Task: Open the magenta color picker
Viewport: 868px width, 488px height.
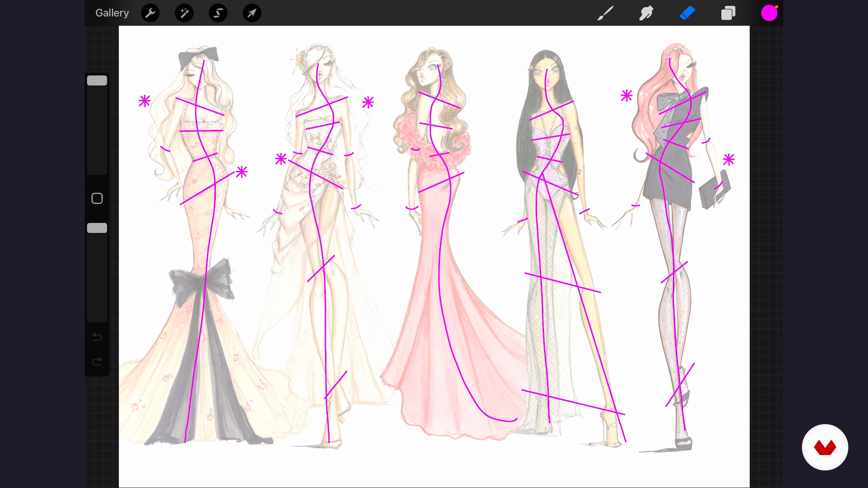Action: [x=769, y=13]
